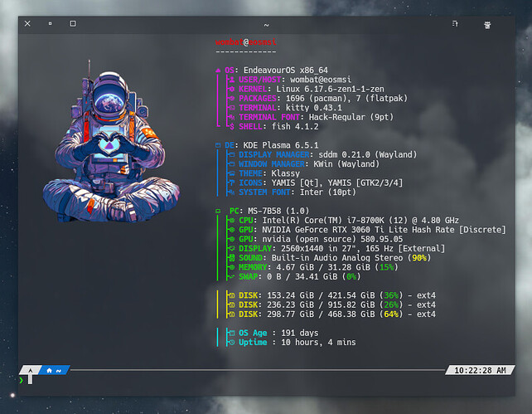The width and height of the screenshot is (532, 414).
Task: Click the 'KWin (Wayland)' value
Action: (x=346, y=164)
